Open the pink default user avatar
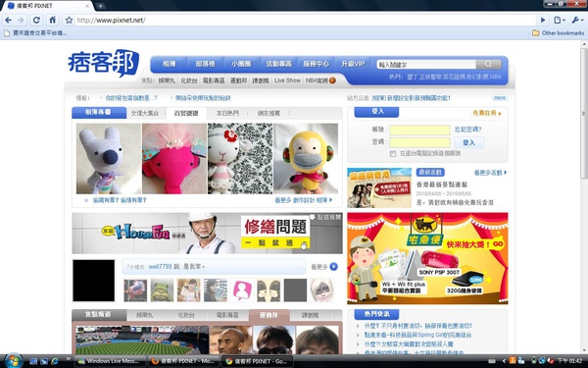 [242, 289]
